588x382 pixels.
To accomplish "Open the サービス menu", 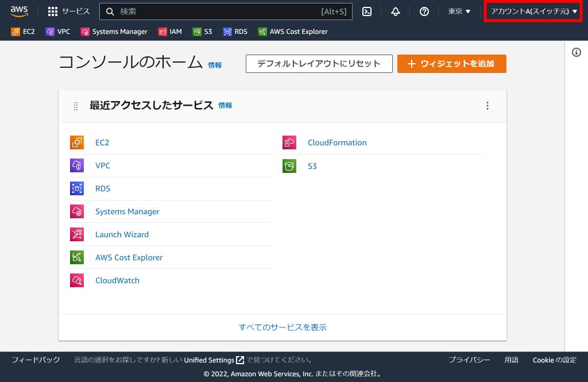I will [x=69, y=11].
